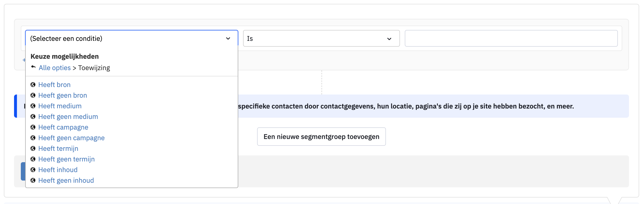This screenshot has width=644, height=204.
Task: Go back to 'Alle opties' link
Action: click(54, 68)
